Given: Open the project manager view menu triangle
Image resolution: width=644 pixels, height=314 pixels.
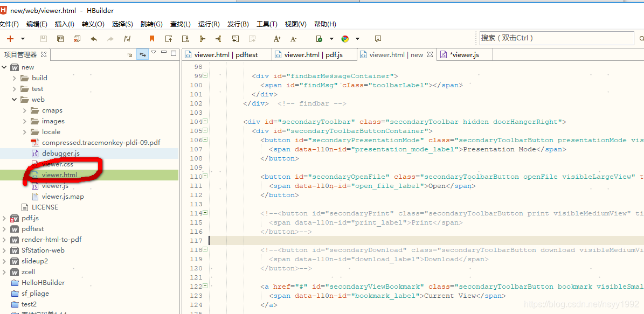Looking at the screenshot, I should coord(154,52).
